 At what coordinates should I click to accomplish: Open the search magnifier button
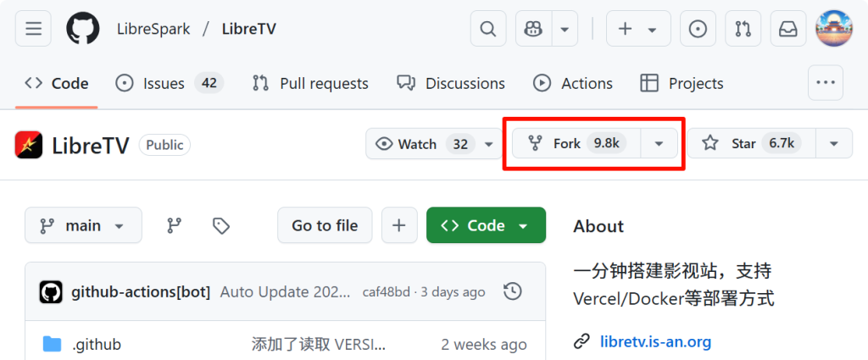click(x=487, y=28)
